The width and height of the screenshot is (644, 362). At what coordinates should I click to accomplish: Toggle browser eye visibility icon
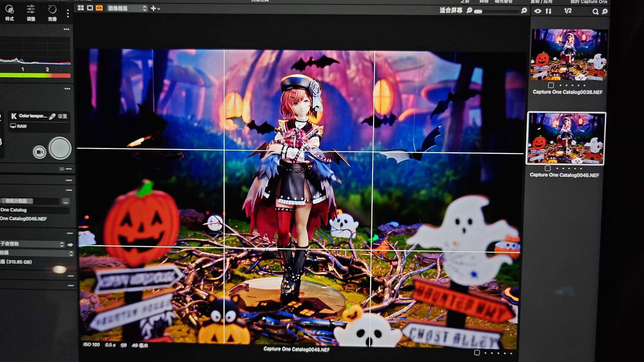click(538, 11)
